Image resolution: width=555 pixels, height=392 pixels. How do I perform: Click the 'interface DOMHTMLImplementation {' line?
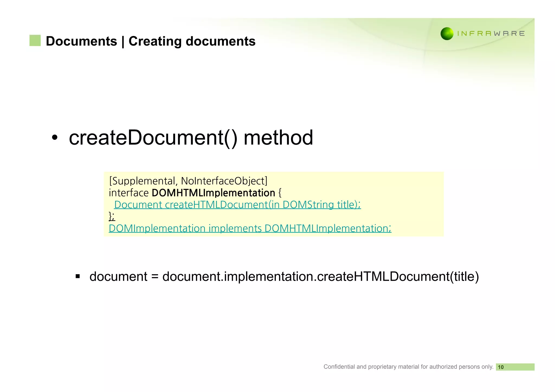(x=195, y=193)
